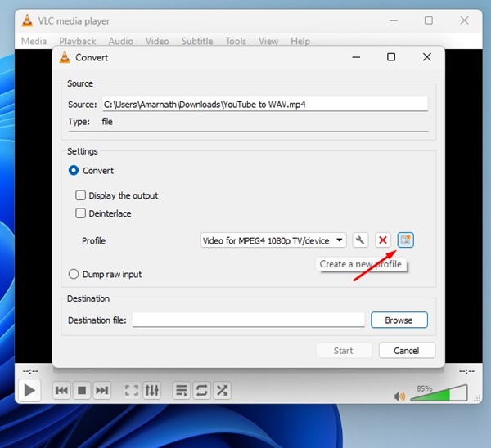491x448 pixels.
Task: Toggle the playlist icon in VLC
Action: click(x=182, y=390)
